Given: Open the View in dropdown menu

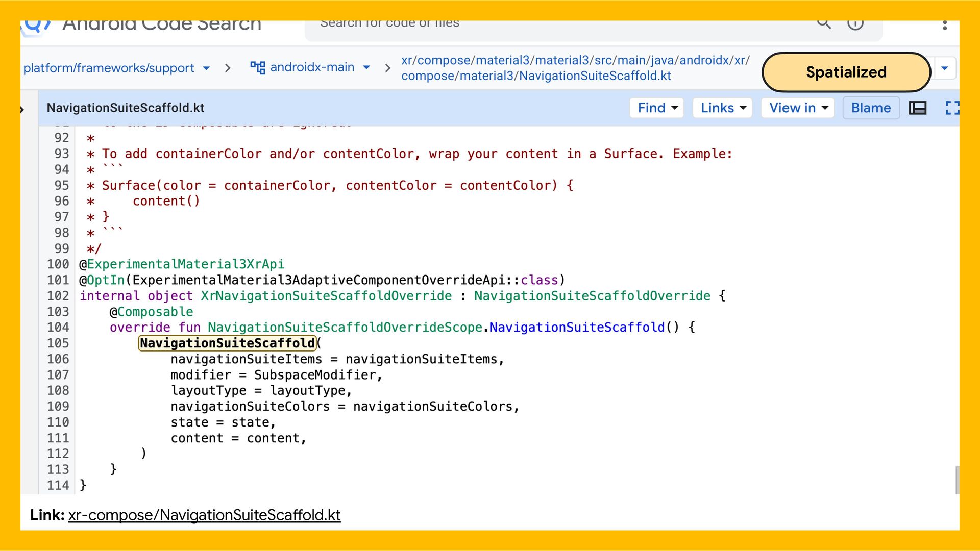Looking at the screenshot, I should point(798,108).
